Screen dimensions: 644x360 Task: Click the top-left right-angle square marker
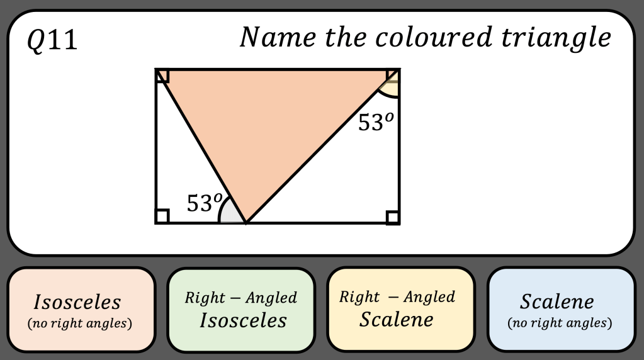(x=161, y=75)
